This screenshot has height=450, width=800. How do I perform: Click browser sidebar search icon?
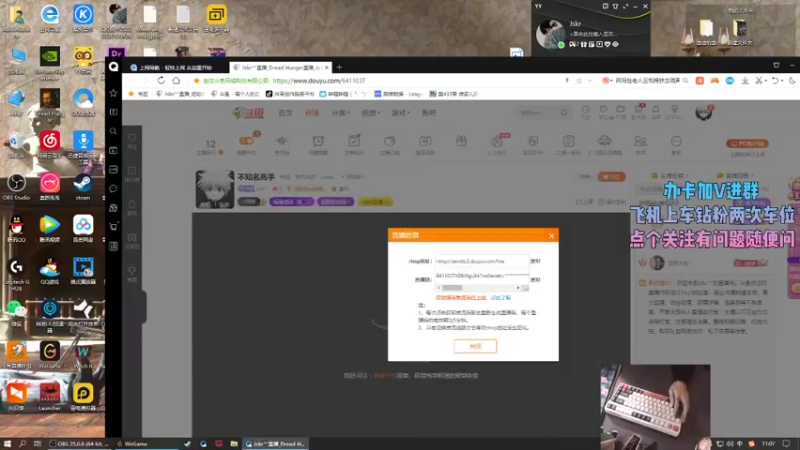(x=113, y=131)
